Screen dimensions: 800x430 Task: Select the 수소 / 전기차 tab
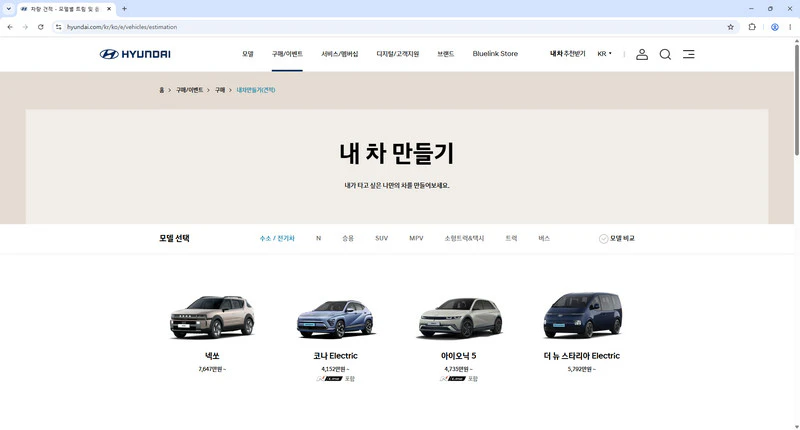click(x=277, y=238)
